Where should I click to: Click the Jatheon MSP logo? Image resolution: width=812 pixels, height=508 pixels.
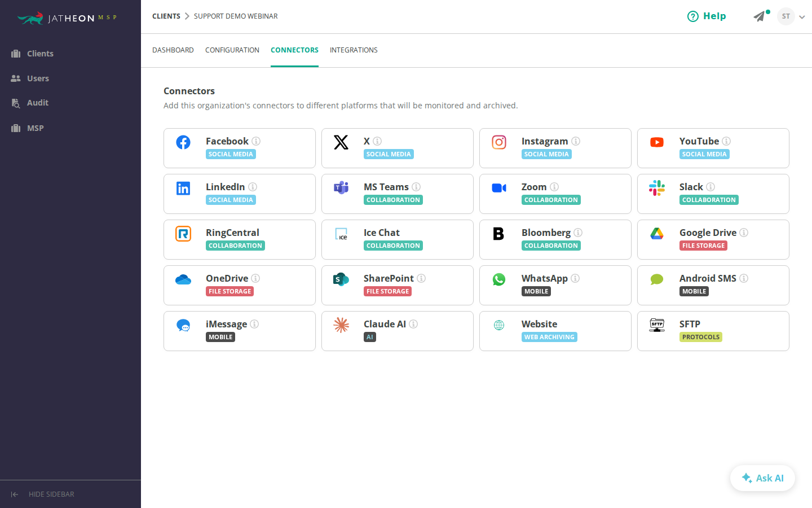[x=67, y=18]
